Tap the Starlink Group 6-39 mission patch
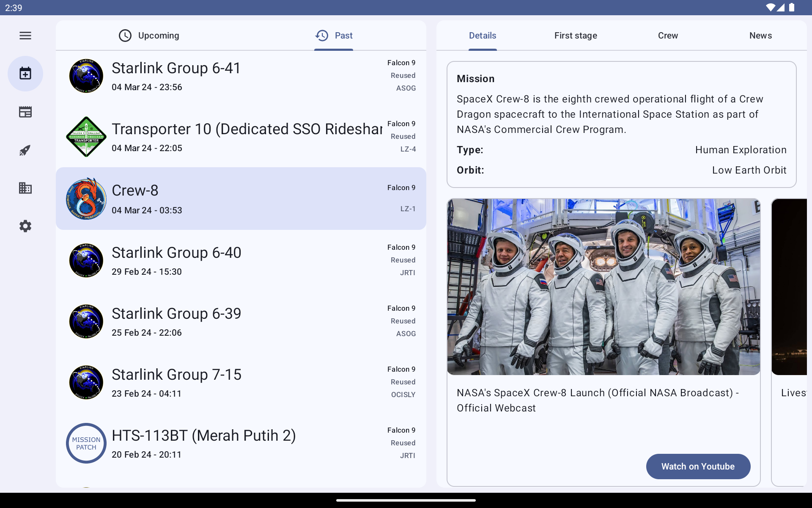Screen dimensions: 812x508 coord(86,321)
